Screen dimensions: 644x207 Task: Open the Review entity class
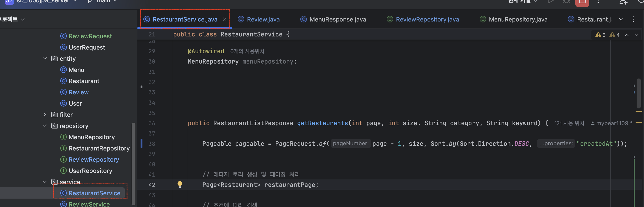point(78,92)
